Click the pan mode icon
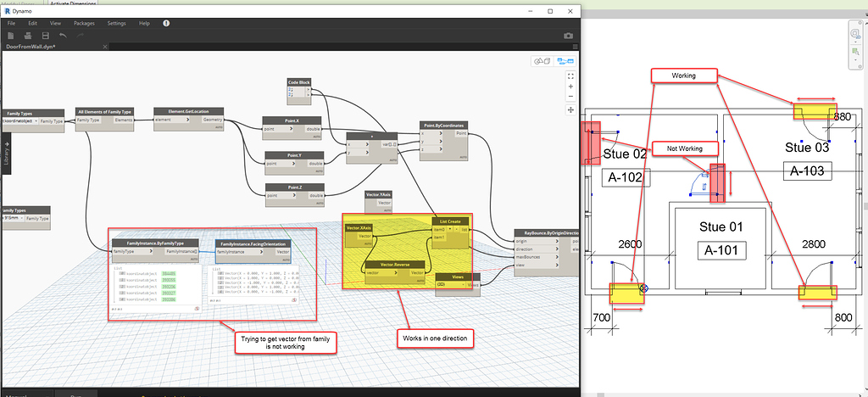868x397 pixels. coord(569,109)
